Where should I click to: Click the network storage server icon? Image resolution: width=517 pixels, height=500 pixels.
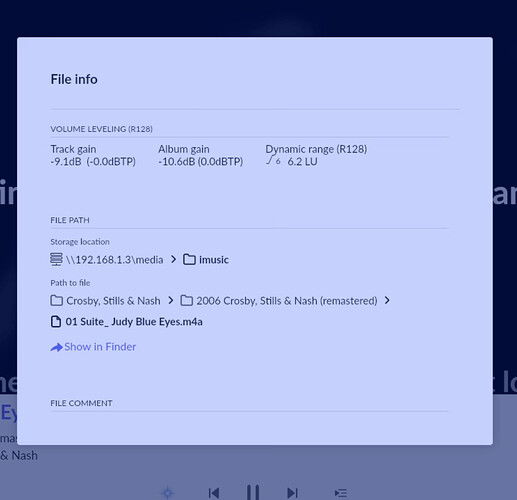(56, 259)
